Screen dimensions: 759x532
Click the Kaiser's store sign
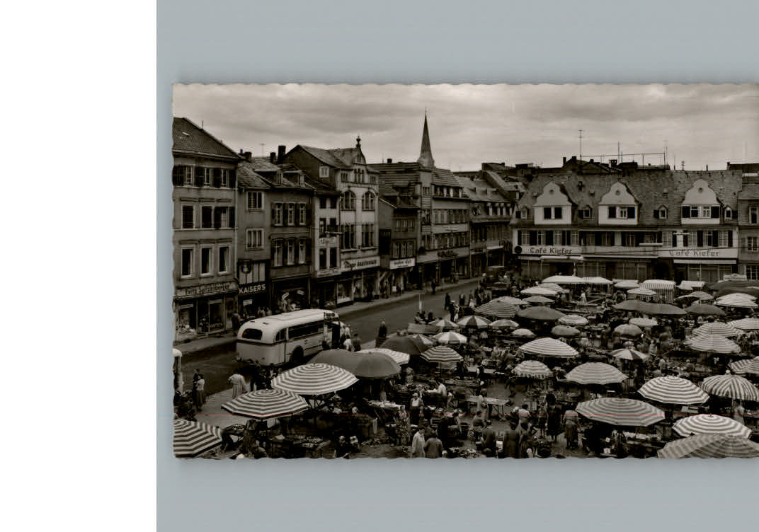click(252, 287)
